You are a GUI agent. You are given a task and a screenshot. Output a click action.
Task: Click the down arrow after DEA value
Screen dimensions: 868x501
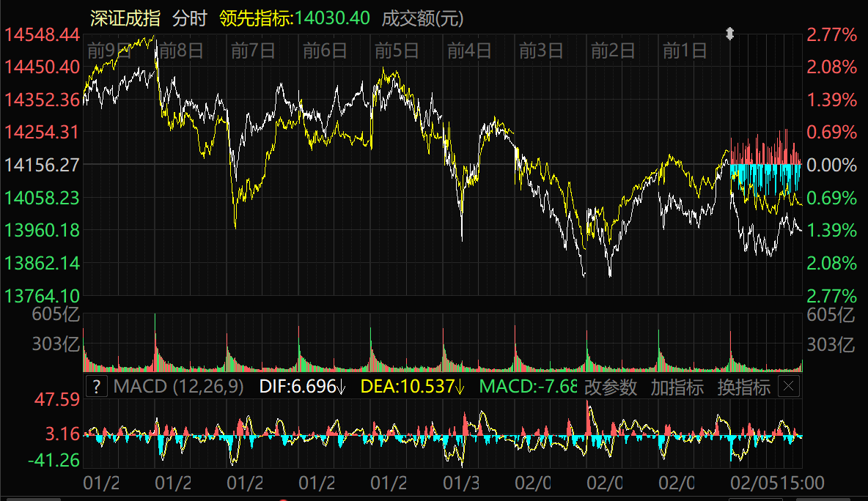460,387
